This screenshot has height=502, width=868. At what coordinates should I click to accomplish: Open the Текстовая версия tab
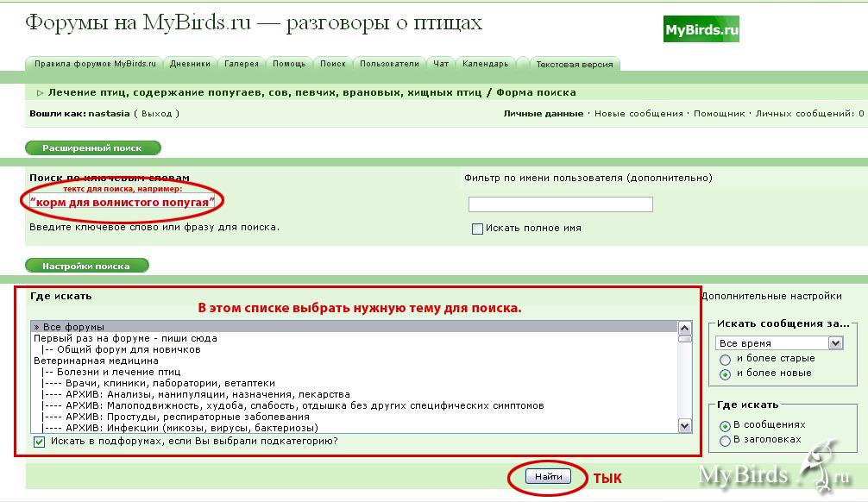tap(575, 64)
